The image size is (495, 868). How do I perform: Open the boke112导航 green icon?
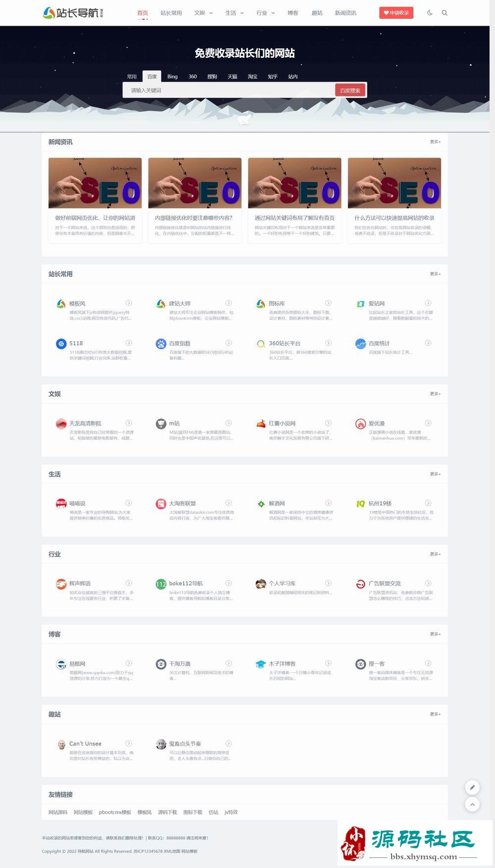pos(161,584)
